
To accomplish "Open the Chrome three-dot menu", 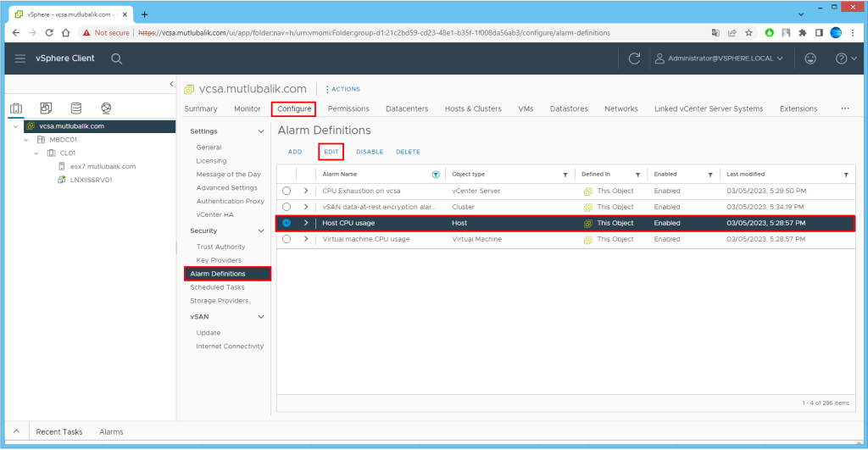I will (x=853, y=33).
